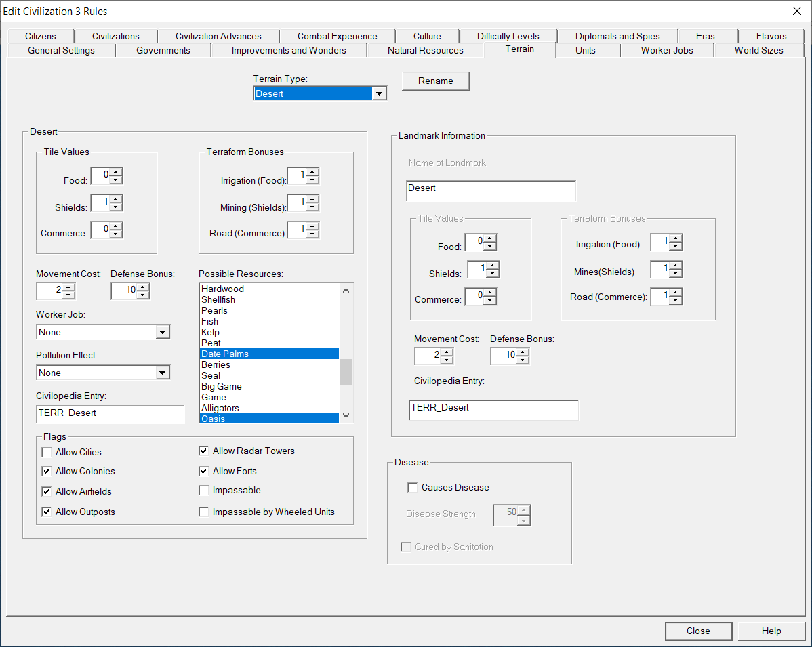Toggle the Allow Radar Towers checkbox

tap(203, 451)
